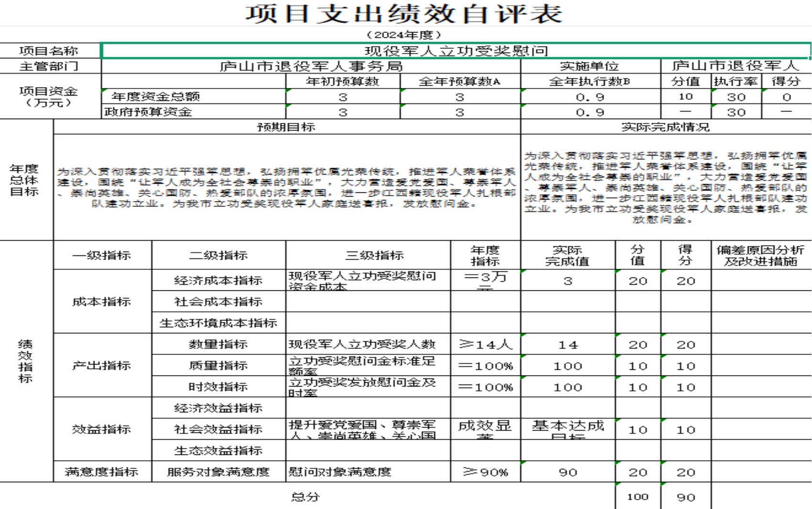Click the 满意度指标 first-level cell
This screenshot has width=812, height=509.
tap(101, 472)
